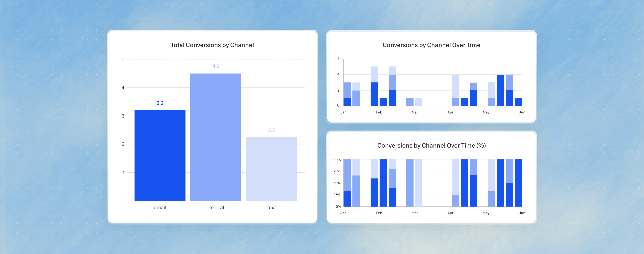Select the Total Conversions by Channel title

pos(212,45)
